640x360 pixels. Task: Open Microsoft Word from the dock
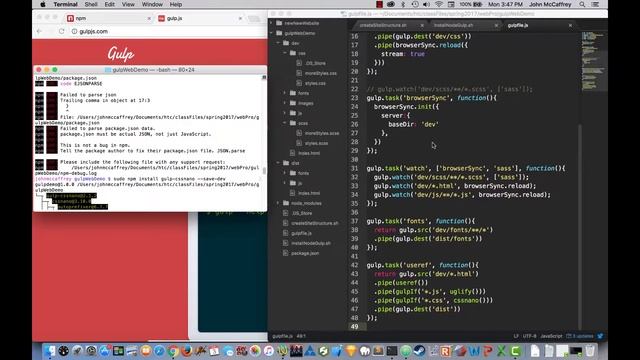pos(474,351)
